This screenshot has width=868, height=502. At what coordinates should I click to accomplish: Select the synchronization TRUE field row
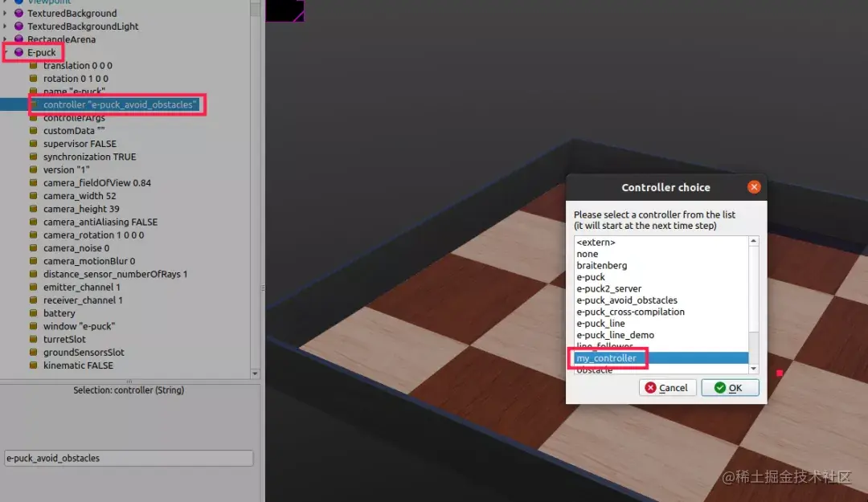coord(90,157)
